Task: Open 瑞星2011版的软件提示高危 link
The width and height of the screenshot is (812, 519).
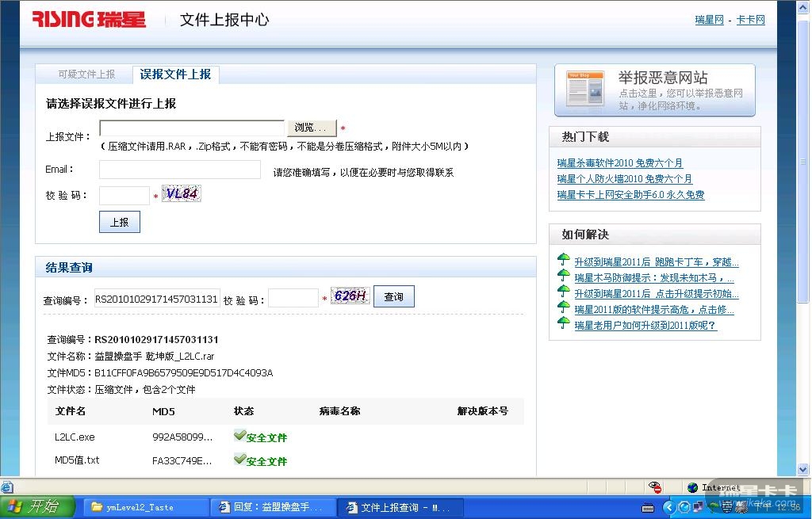Action: (654, 310)
